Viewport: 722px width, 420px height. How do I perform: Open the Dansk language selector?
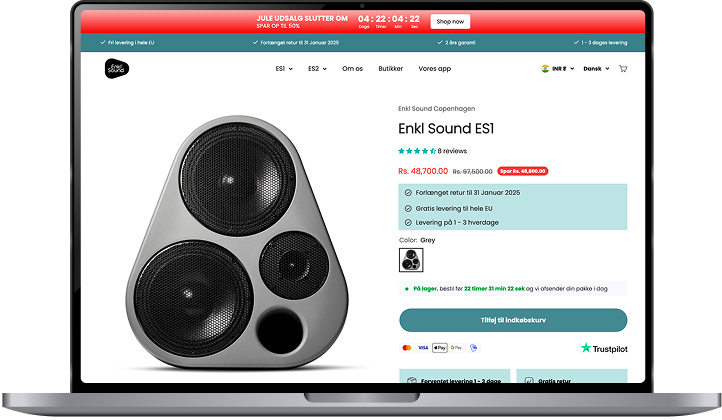[596, 69]
